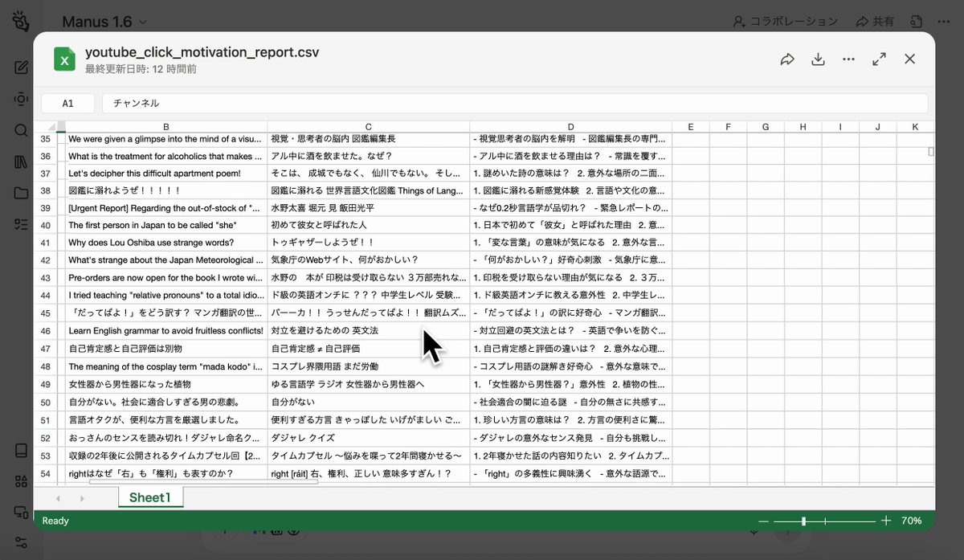
Task: Click cell "ダジャレ クイズ"
Action: [x=369, y=439]
